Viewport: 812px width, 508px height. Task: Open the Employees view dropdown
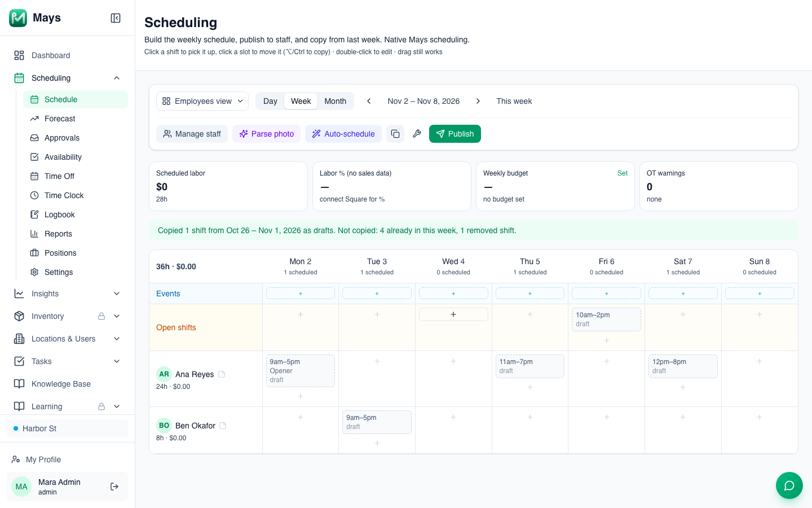(202, 101)
